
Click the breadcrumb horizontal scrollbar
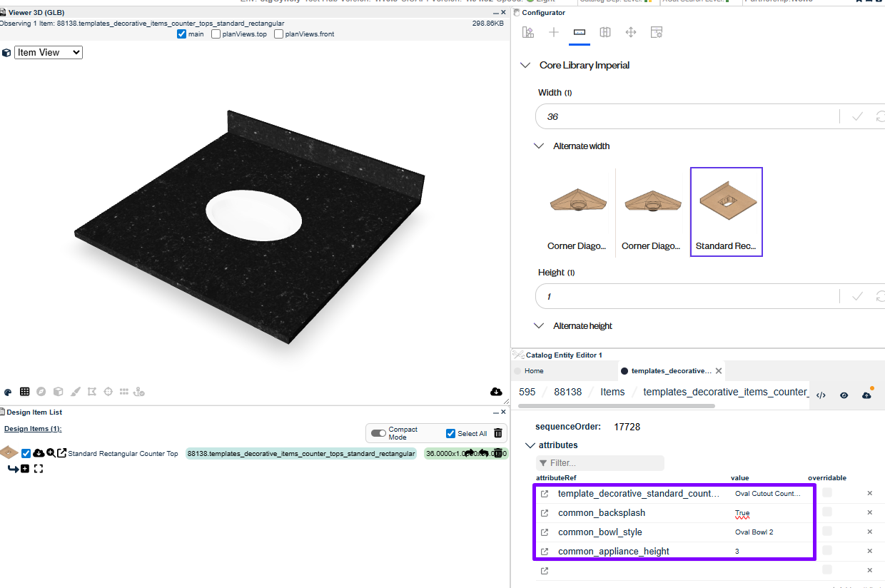(617, 406)
